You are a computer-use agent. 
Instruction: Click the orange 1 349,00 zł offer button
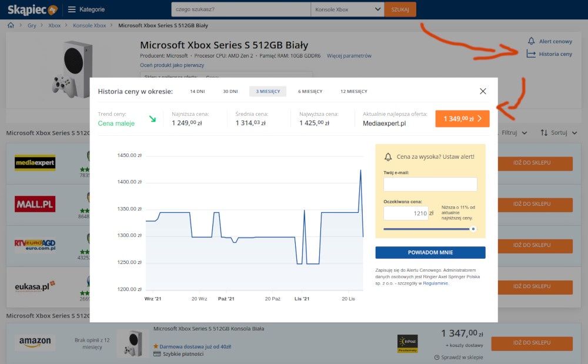(x=462, y=118)
